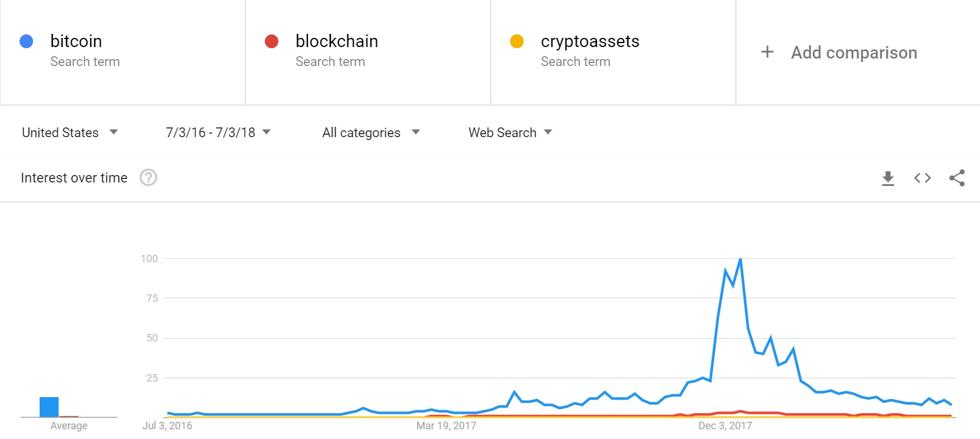
Task: Click the share icon
Action: click(957, 178)
